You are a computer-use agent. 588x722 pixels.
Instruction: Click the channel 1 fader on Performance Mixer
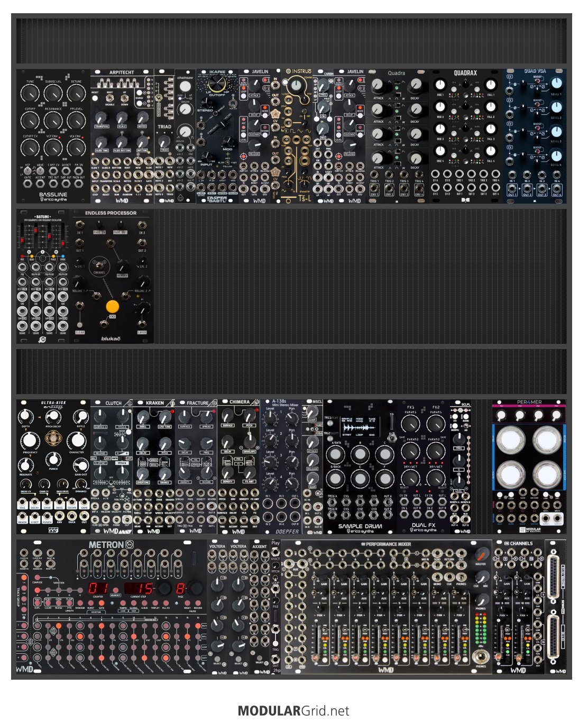(315, 642)
